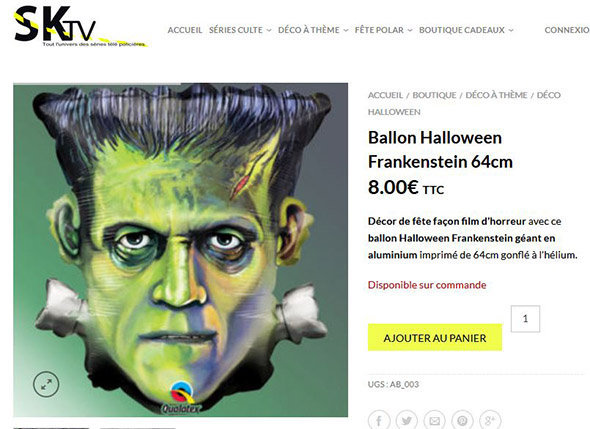Share product by email icon
Viewport: 590px width, 429px height.
click(434, 420)
